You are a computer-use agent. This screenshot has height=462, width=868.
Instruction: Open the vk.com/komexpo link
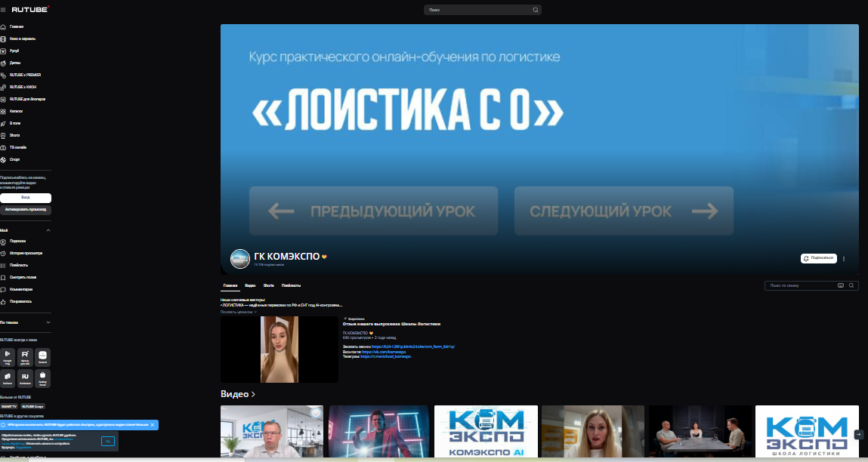(384, 352)
